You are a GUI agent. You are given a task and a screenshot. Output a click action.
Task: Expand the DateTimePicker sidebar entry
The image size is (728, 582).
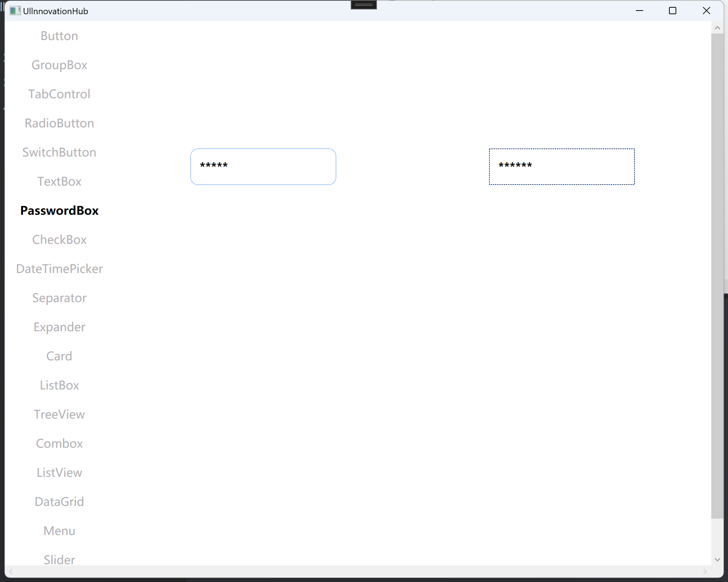[x=59, y=268]
